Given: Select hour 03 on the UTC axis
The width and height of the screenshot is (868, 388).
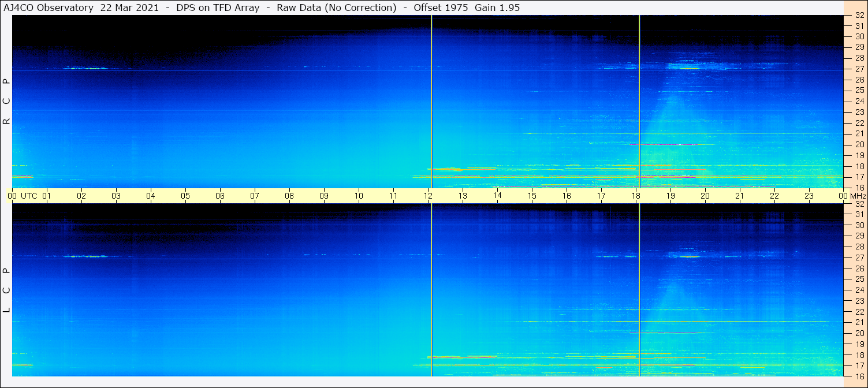Looking at the screenshot, I should tap(116, 196).
